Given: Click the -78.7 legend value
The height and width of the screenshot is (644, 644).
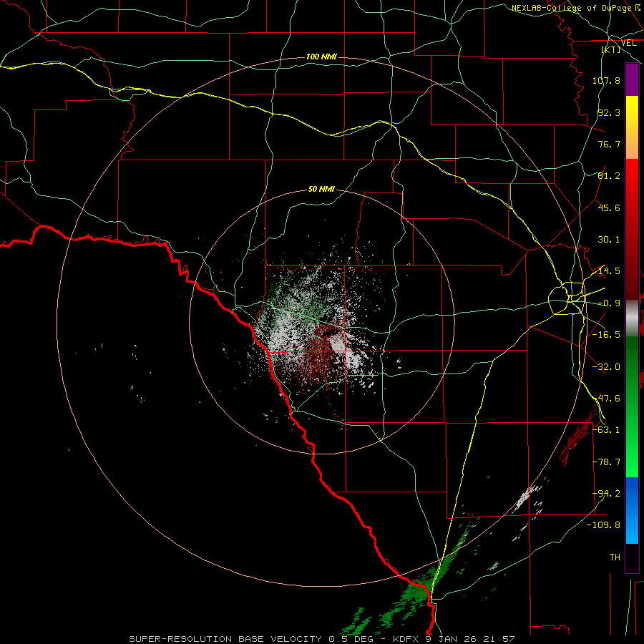Looking at the screenshot, I should [x=606, y=462].
